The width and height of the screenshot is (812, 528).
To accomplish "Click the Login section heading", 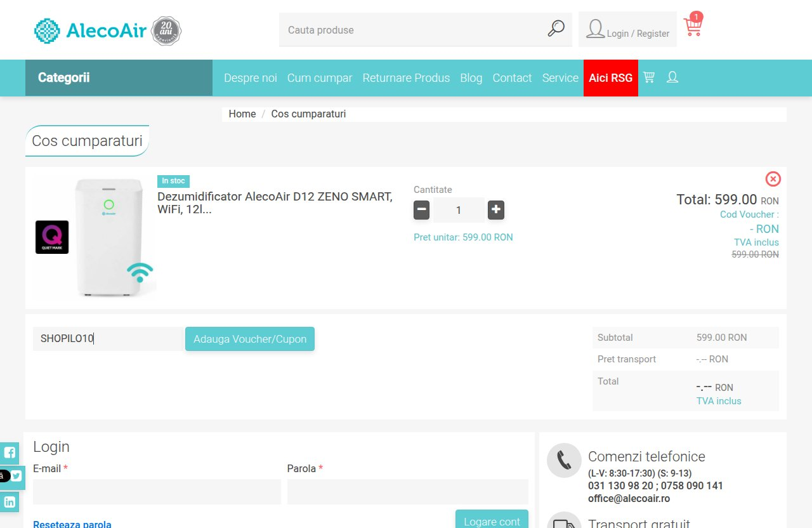I will click(51, 447).
